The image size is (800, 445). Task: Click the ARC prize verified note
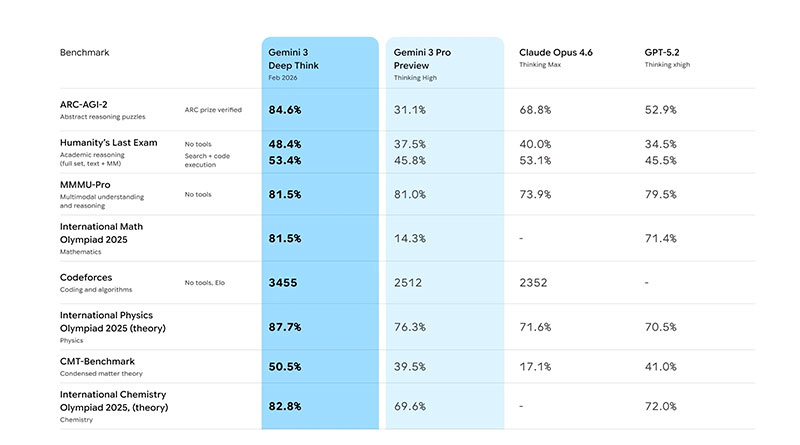(212, 109)
